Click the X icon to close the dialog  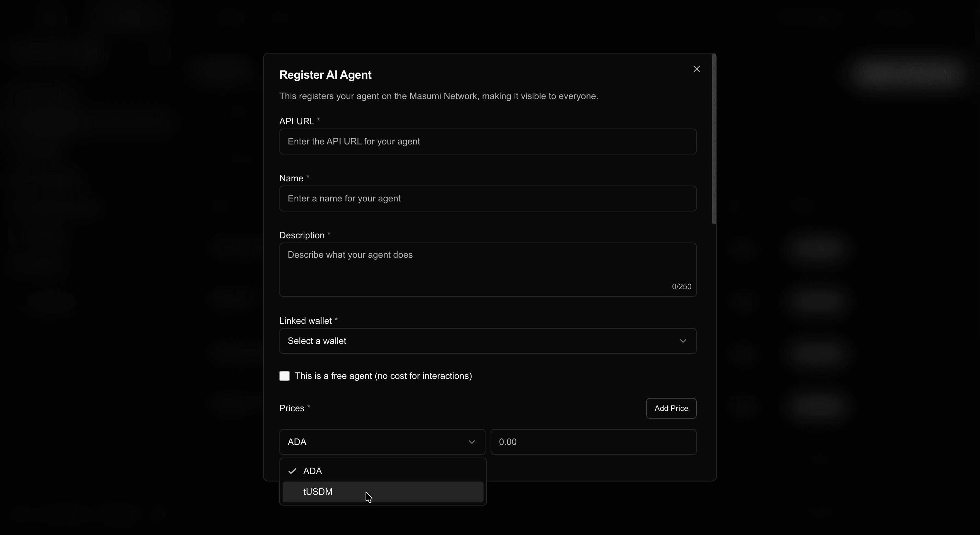(696, 69)
